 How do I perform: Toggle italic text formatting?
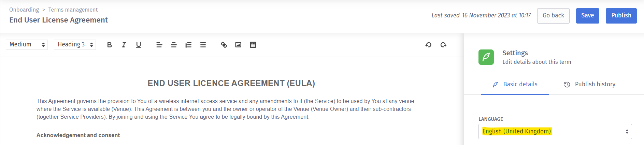[124, 45]
